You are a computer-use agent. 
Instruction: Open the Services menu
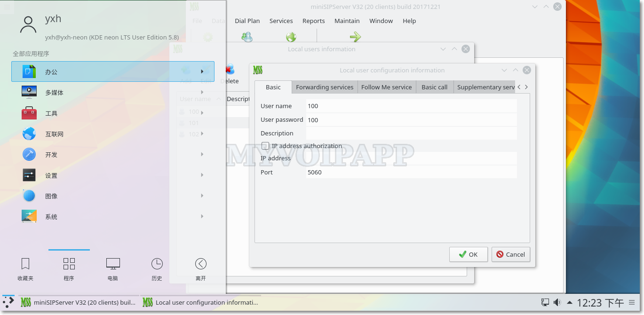pos(281,21)
